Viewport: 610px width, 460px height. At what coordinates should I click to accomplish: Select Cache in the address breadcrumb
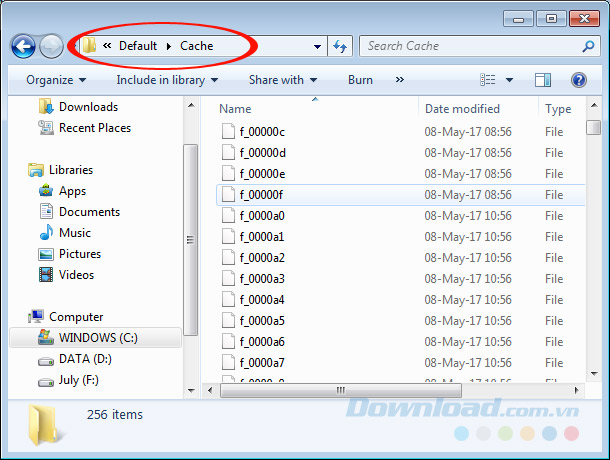196,46
